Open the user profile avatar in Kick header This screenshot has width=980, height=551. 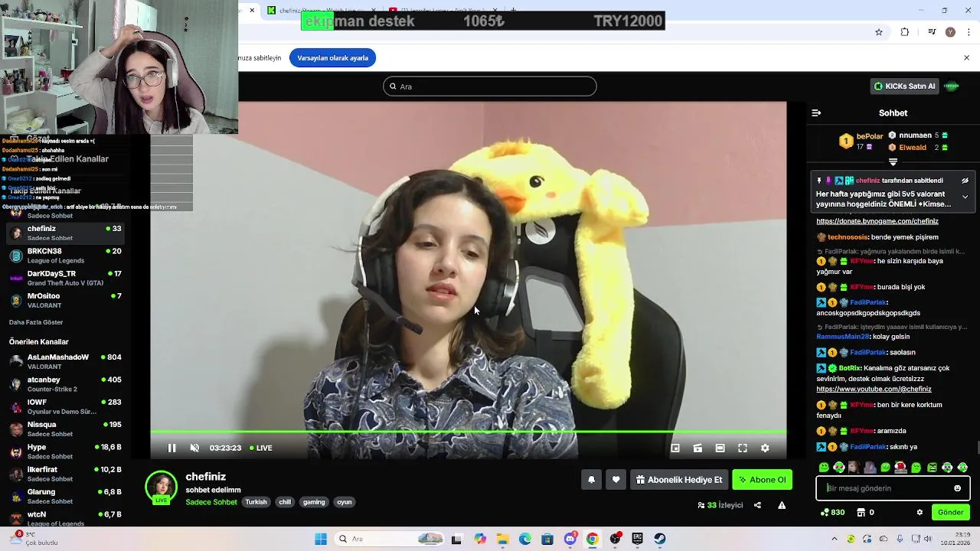tap(952, 86)
